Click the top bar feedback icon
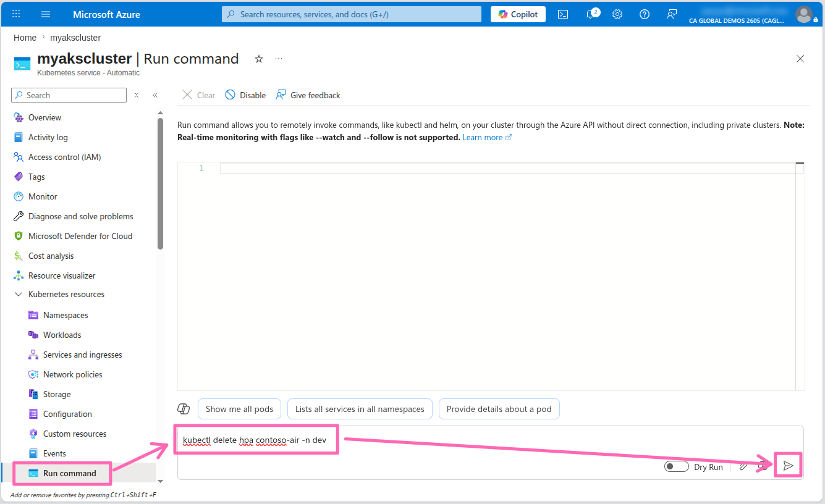 (672, 14)
